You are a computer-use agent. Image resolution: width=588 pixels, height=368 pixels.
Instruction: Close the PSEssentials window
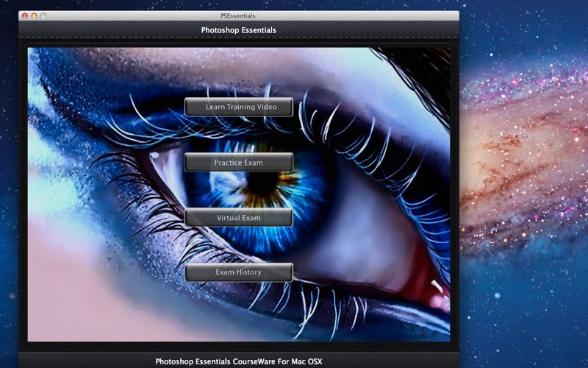click(25, 15)
